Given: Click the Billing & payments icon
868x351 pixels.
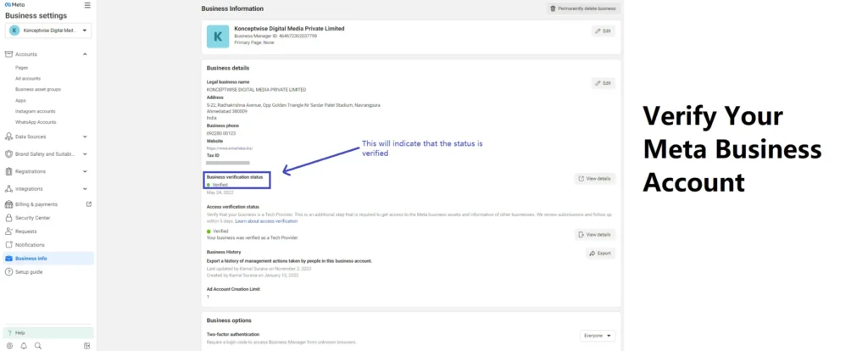Looking at the screenshot, I should [8, 204].
